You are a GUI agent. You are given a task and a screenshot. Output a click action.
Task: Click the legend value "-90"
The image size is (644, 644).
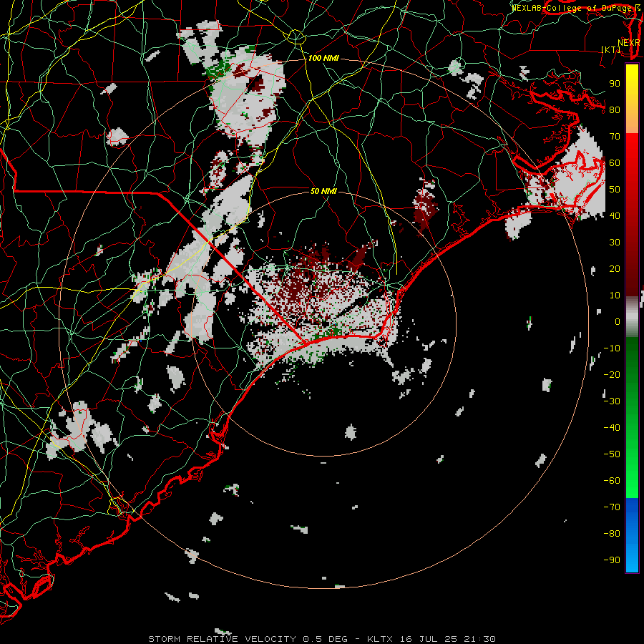point(612,560)
